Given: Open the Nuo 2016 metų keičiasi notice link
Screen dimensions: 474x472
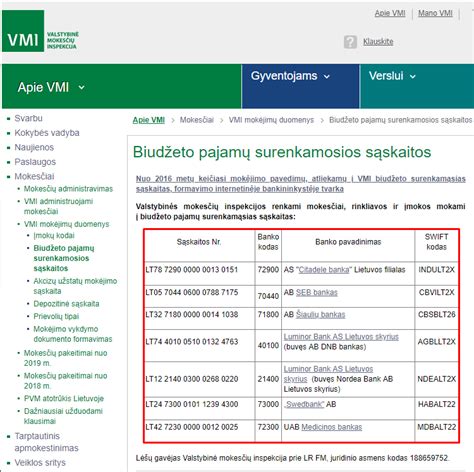Looking at the screenshot, I should [300, 184].
